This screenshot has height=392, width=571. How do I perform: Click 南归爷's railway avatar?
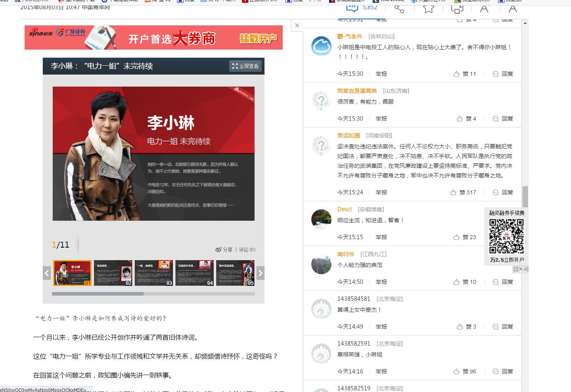321,264
